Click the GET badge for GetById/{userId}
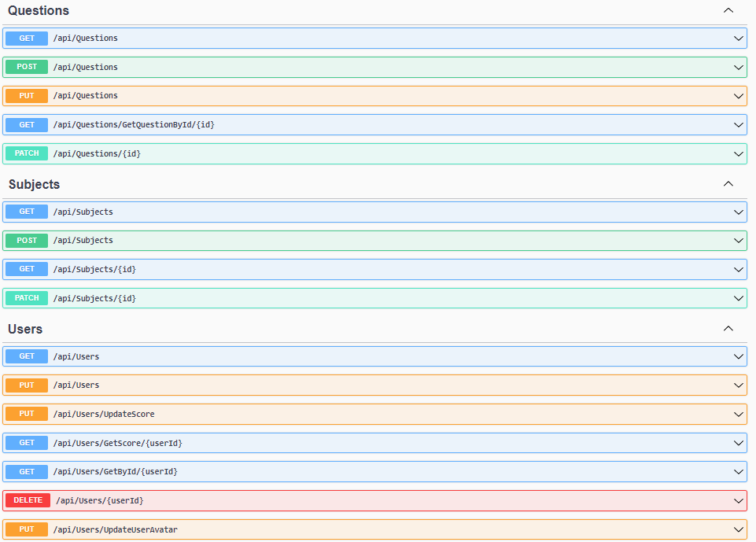 click(27, 472)
